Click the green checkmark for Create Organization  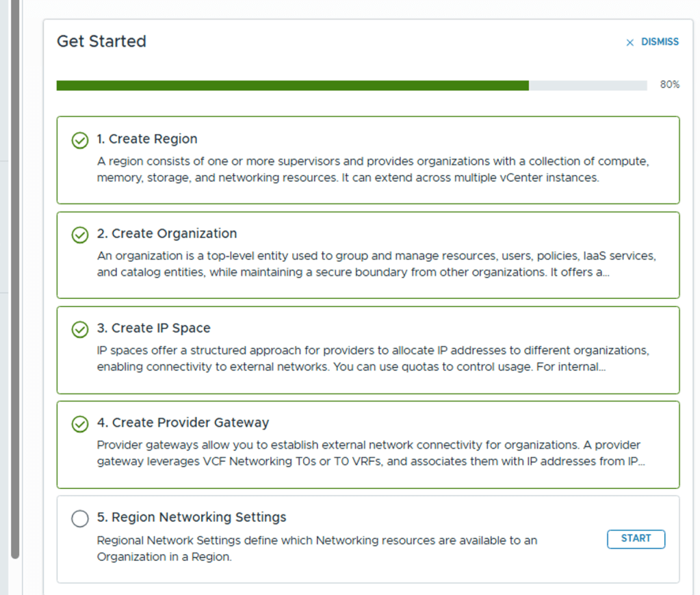click(80, 235)
